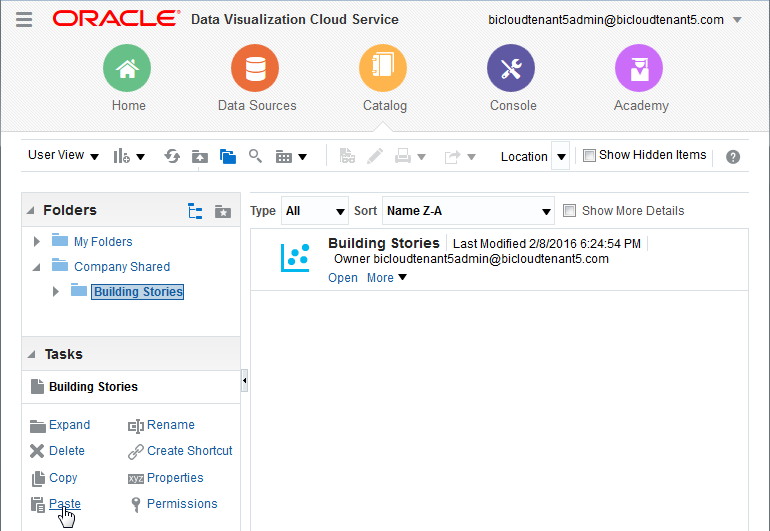
Task: Click the favorites folder icon in Folders header
Action: [x=223, y=211]
